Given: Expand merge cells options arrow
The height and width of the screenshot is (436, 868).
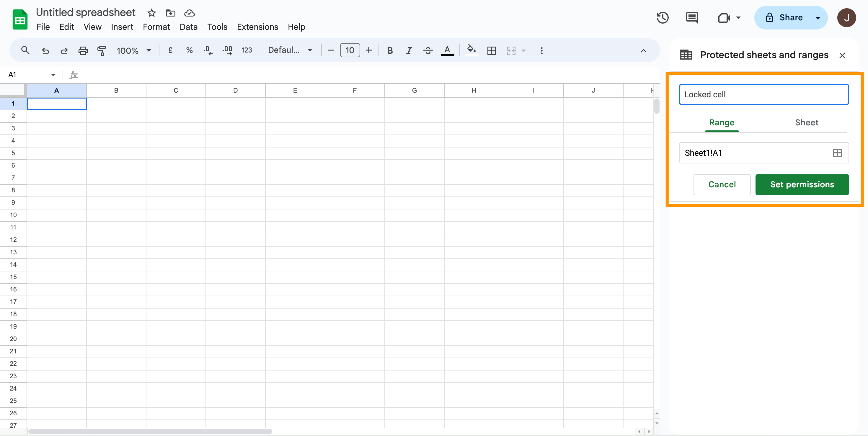Looking at the screenshot, I should tap(524, 50).
